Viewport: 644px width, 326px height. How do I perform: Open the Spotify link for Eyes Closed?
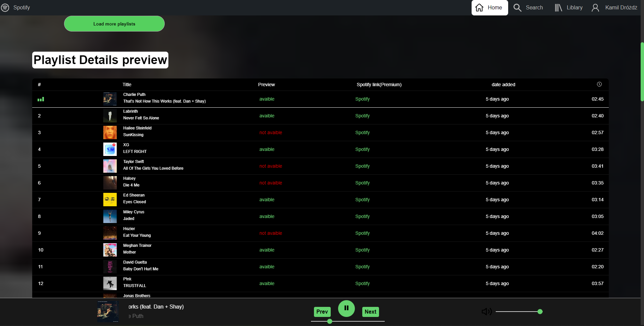362,200
